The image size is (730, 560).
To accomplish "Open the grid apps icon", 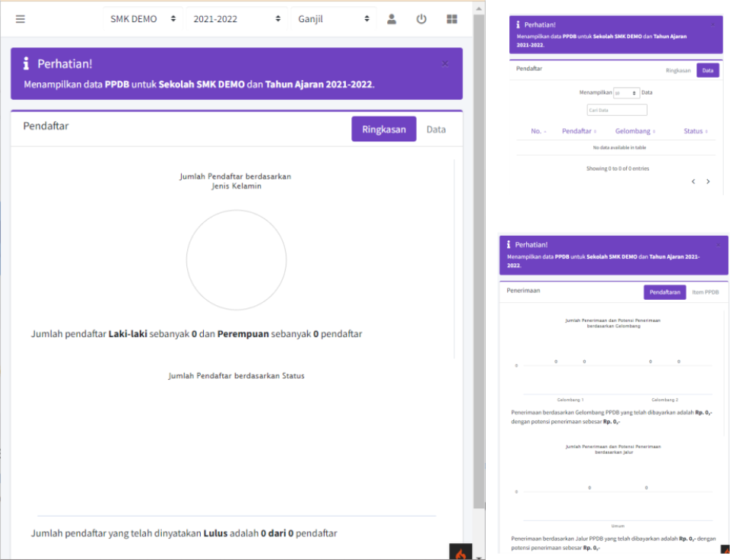I will (x=451, y=19).
